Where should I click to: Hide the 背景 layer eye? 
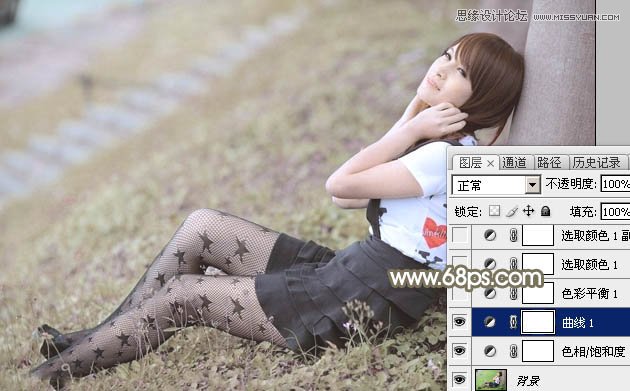point(460,379)
